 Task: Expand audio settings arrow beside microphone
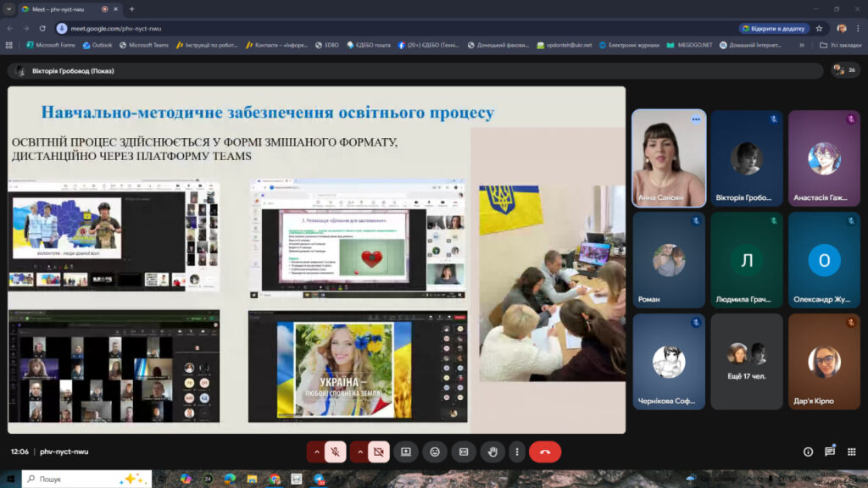[x=315, y=452]
